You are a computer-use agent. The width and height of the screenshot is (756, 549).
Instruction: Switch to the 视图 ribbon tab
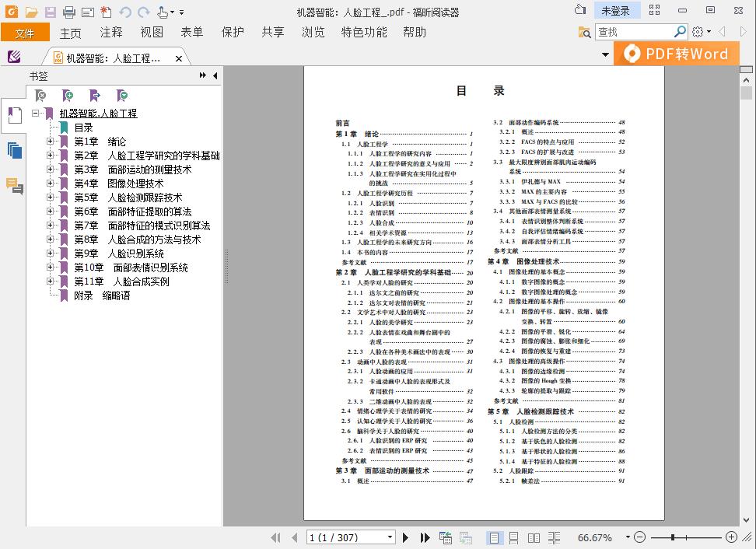(152, 33)
